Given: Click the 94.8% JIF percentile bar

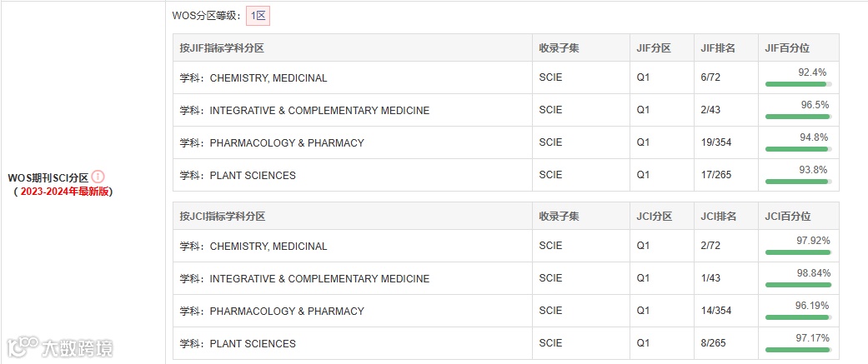Looking at the screenshot, I should point(798,149).
